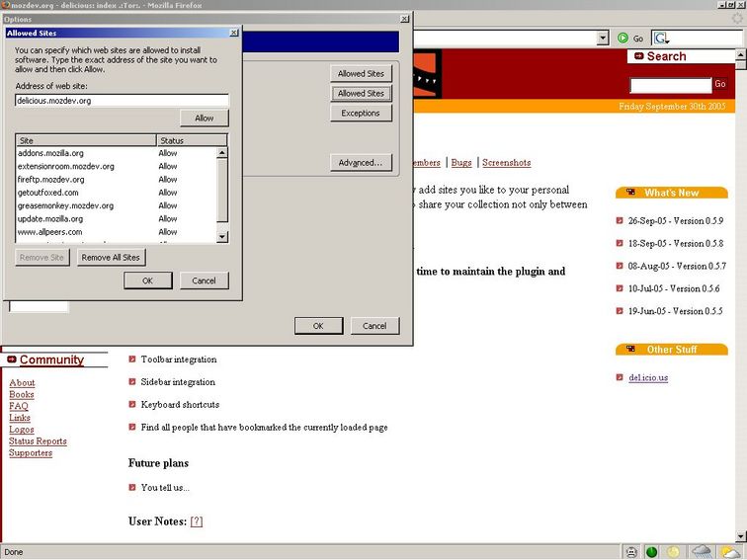Click OK in the Options window

[x=318, y=326]
